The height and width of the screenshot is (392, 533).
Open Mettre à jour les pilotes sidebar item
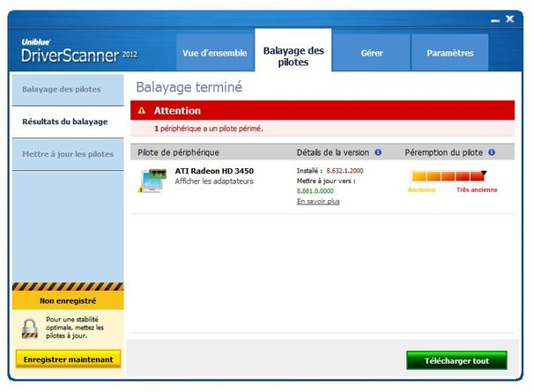click(x=68, y=154)
